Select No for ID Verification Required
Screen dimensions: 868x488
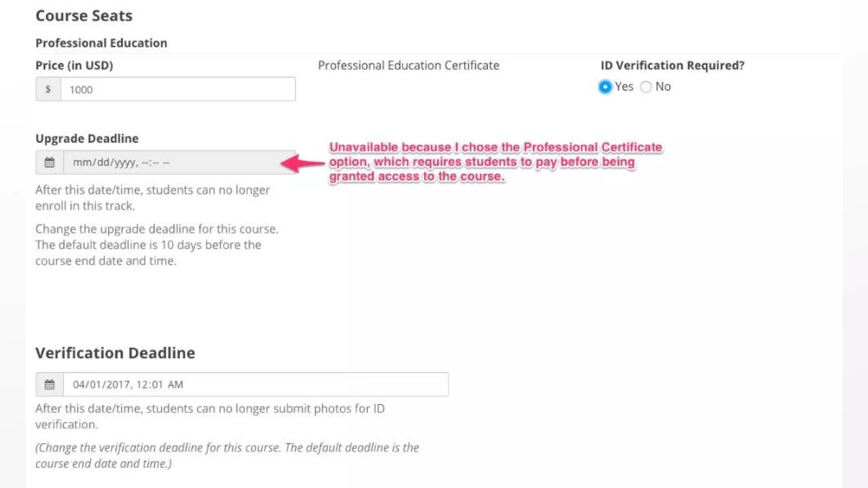645,87
